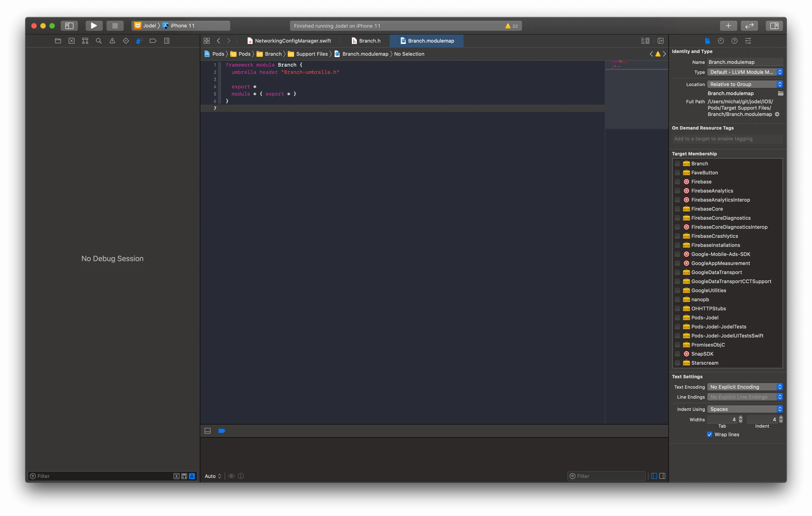Show code review enter changes button
Viewport: 812px width, 516px height.
(x=749, y=26)
